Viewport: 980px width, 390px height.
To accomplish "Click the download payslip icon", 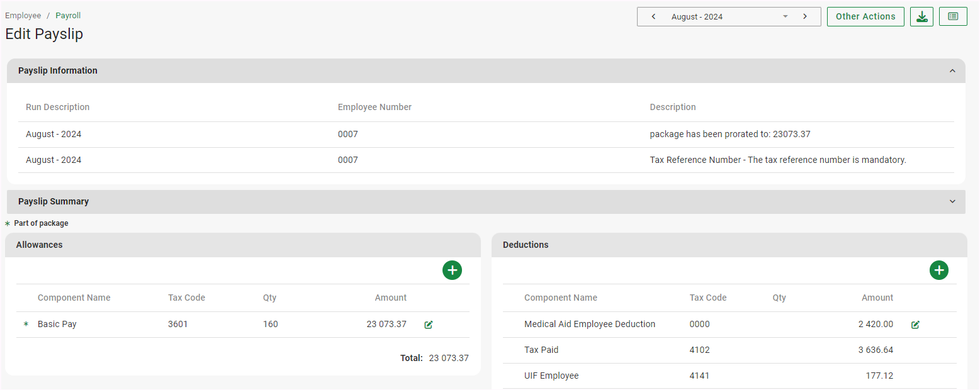I will pyautogui.click(x=921, y=16).
